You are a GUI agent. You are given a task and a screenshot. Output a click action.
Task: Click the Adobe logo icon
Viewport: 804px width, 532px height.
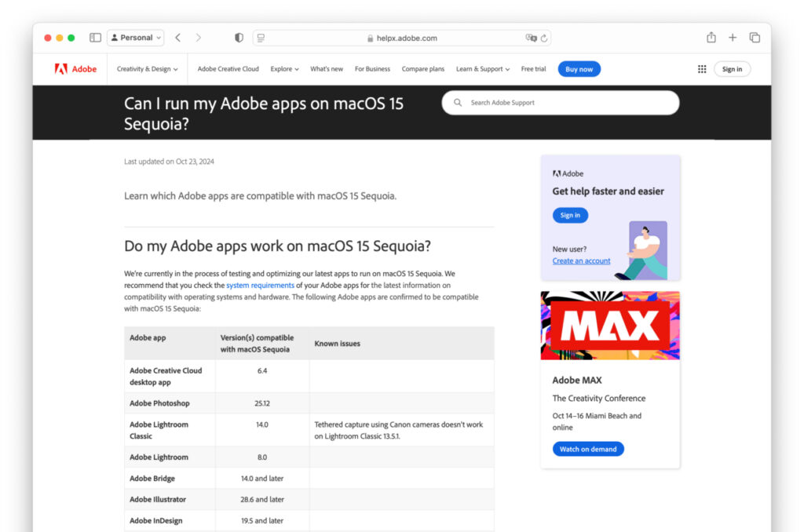point(62,68)
